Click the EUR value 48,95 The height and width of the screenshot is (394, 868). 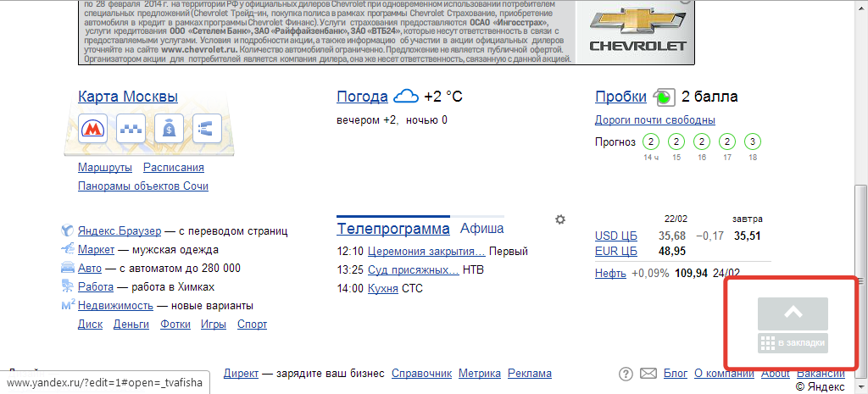coord(672,252)
